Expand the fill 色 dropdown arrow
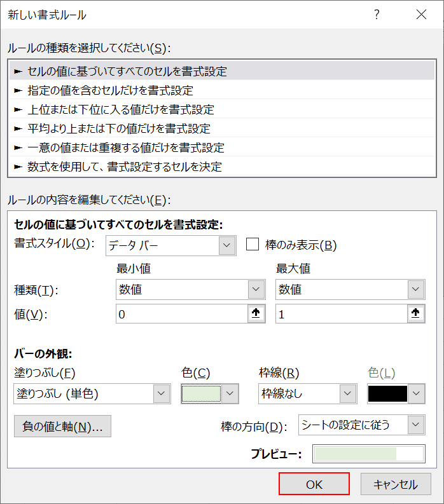This screenshot has width=444, height=504. pos(230,393)
